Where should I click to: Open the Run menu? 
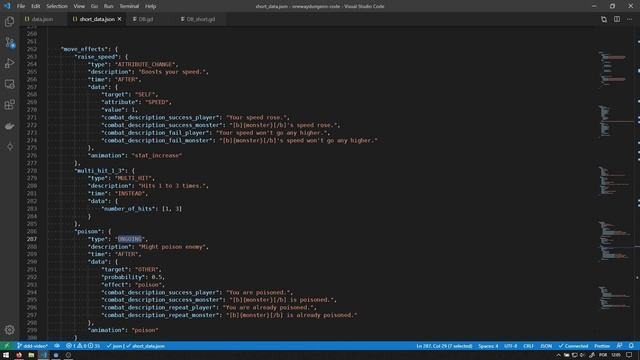tap(108, 6)
